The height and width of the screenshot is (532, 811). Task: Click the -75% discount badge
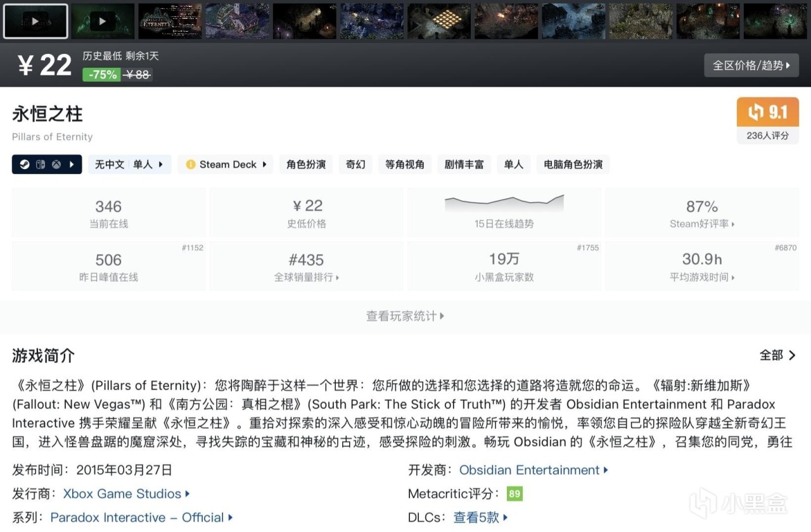(x=102, y=75)
